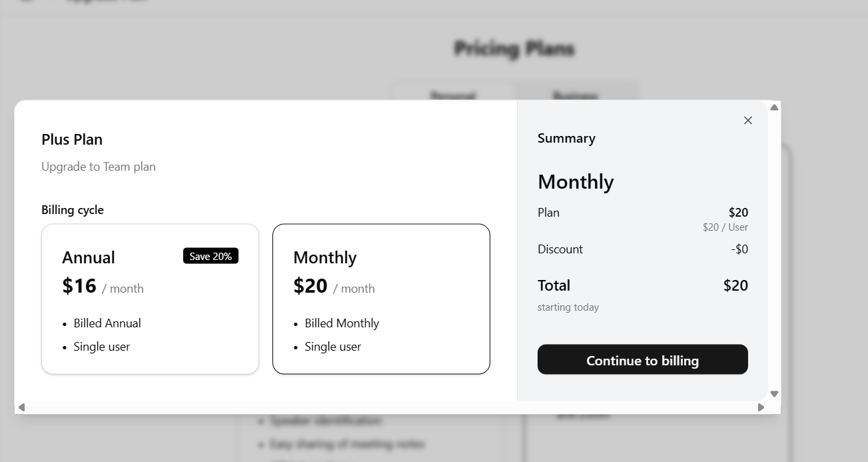The height and width of the screenshot is (462, 868).
Task: Select the Annual billing cycle card
Action: (150, 299)
